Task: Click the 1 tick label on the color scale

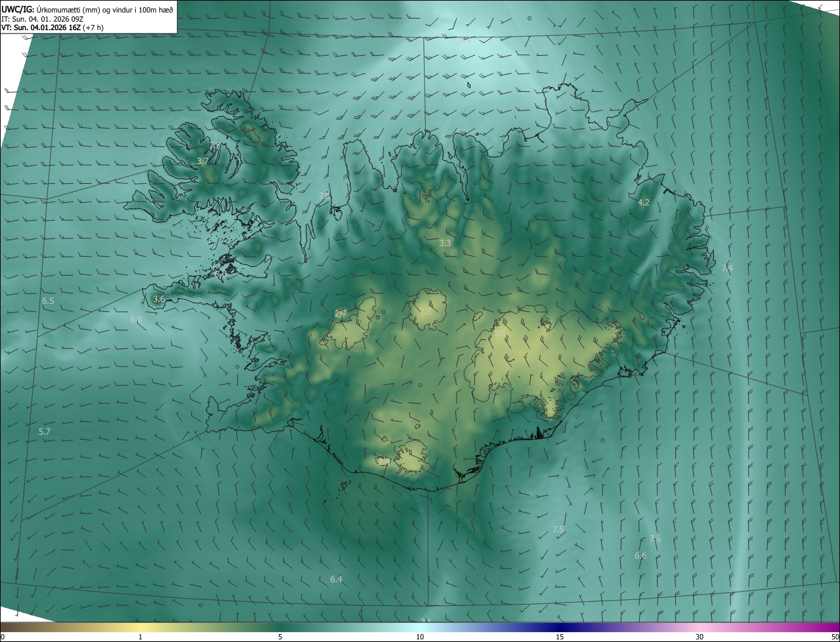Action: coord(140,637)
